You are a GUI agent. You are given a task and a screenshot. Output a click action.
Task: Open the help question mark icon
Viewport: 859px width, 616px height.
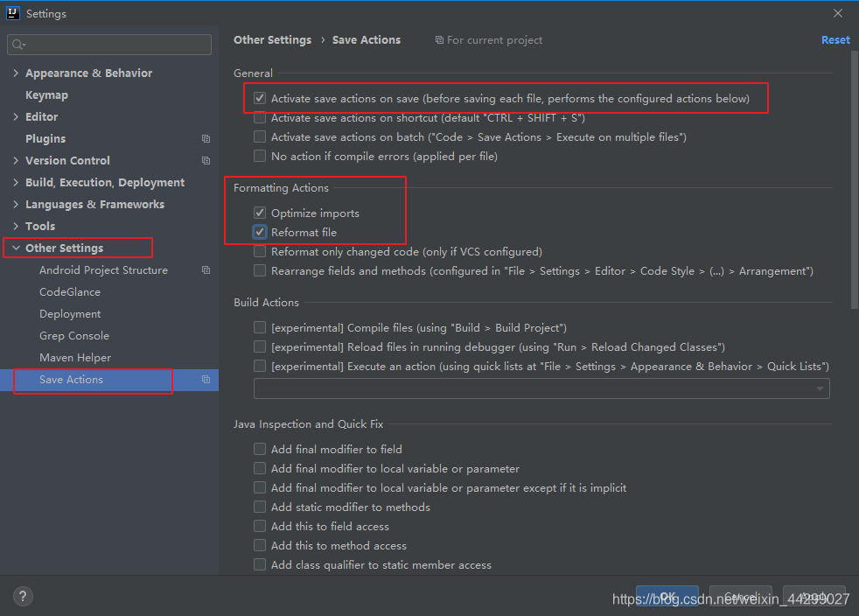(23, 595)
